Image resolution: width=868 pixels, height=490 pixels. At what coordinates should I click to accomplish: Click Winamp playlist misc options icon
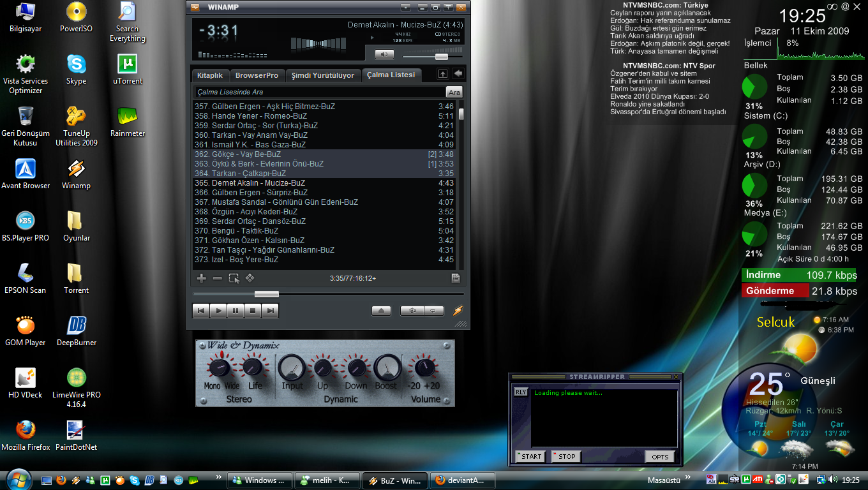pyautogui.click(x=250, y=278)
